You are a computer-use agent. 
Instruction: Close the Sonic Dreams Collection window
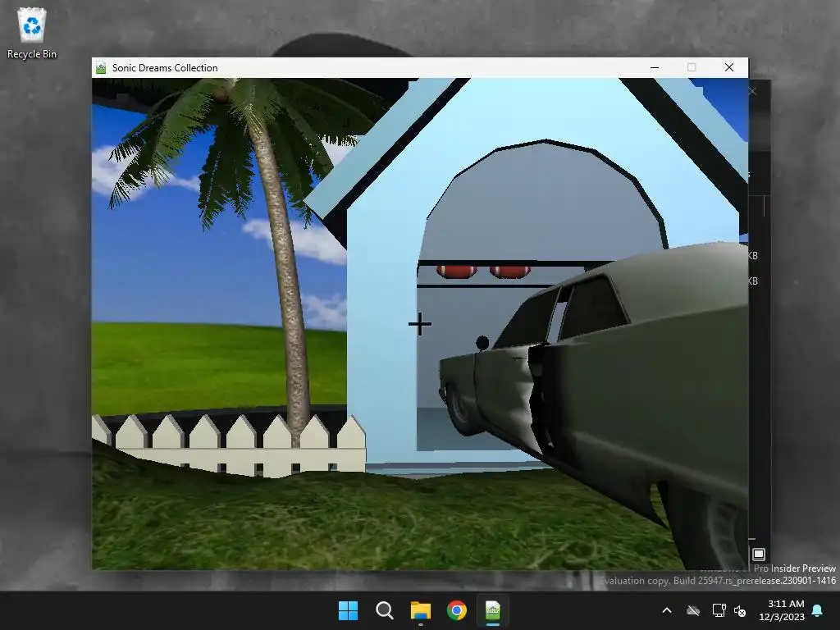(x=729, y=67)
